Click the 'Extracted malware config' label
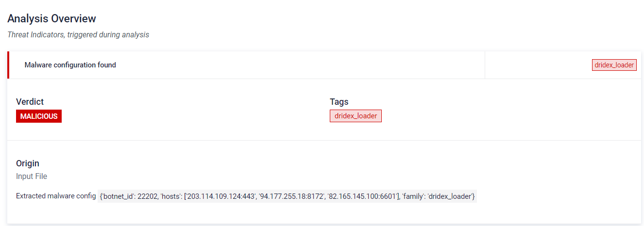644x226 pixels. [56, 196]
